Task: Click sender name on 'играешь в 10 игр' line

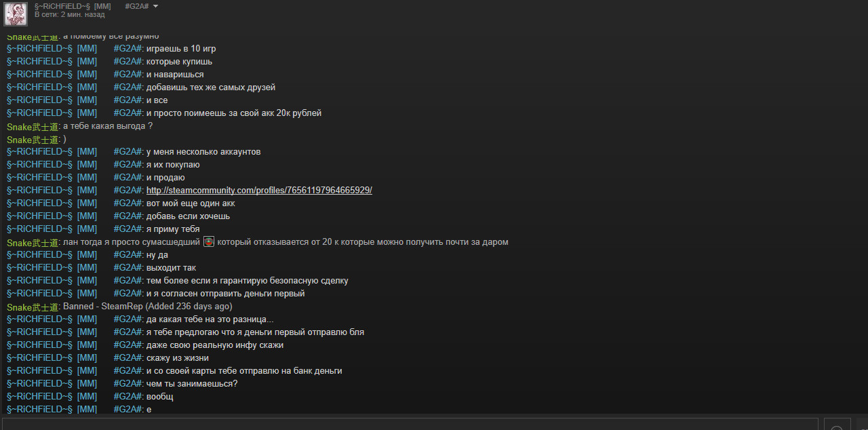Action: [75, 49]
